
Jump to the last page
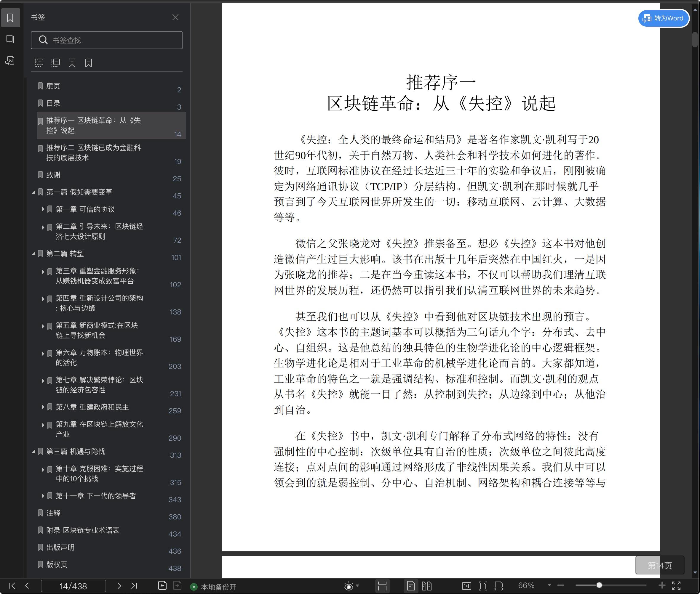click(x=134, y=586)
